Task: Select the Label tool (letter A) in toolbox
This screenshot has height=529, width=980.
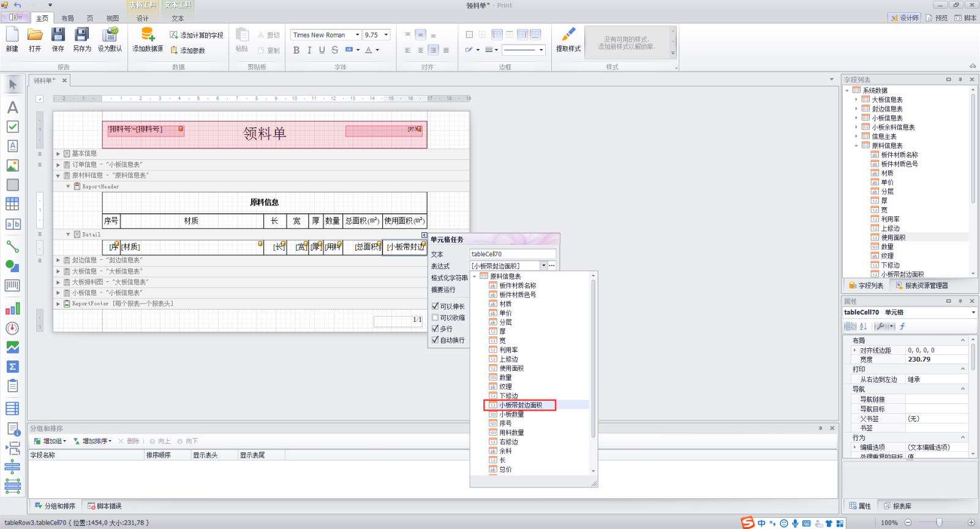Action: 12,108
